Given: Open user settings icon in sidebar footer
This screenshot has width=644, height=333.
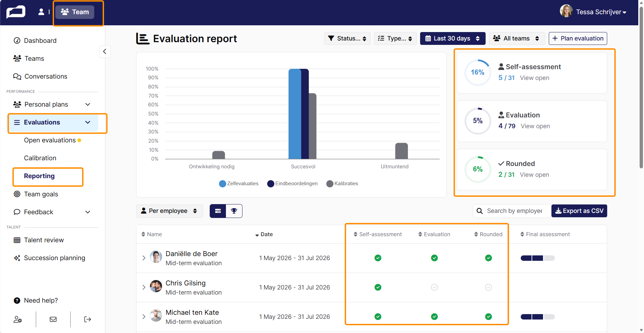Looking at the screenshot, I should point(18,319).
